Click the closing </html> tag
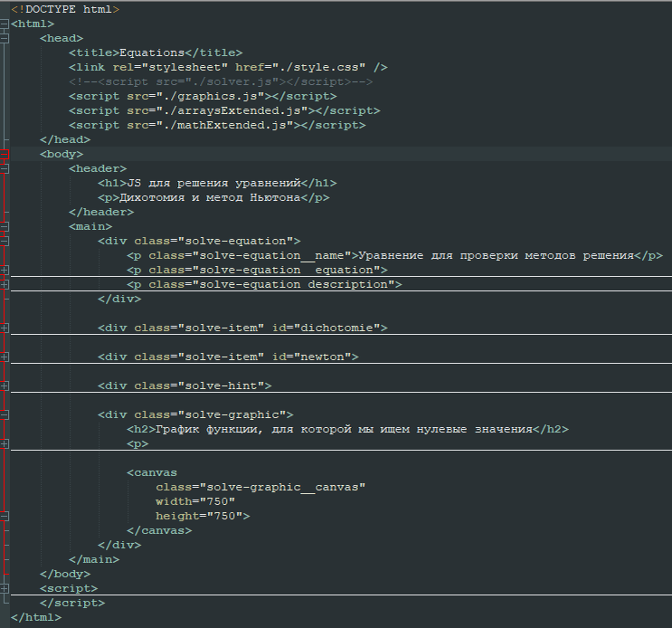 pyautogui.click(x=36, y=618)
